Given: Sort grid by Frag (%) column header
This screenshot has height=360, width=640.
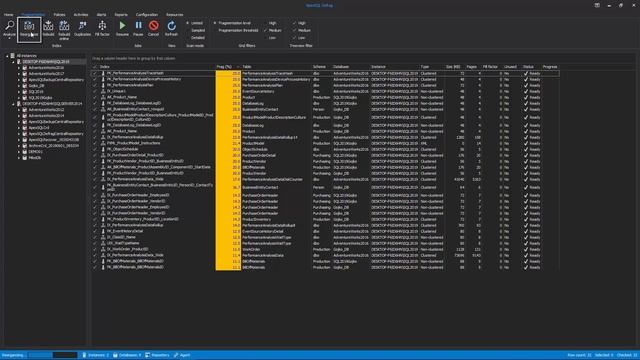Looking at the screenshot, I should 228,67.
